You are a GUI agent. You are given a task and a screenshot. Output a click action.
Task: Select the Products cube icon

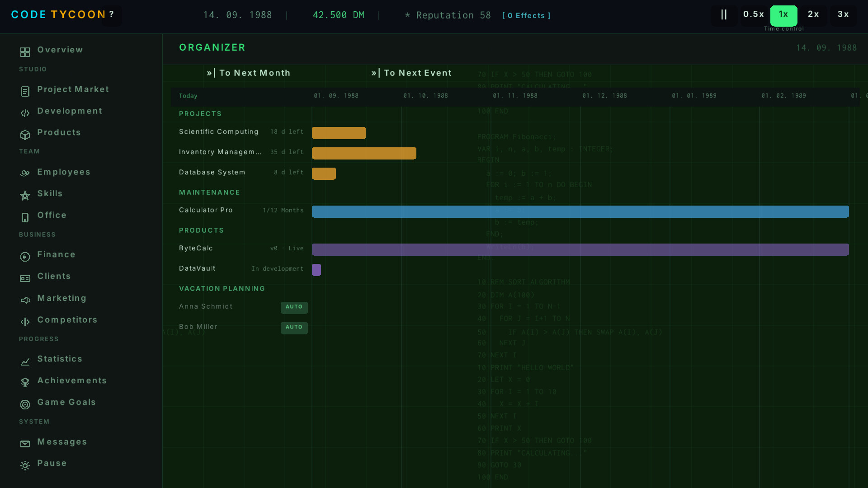pos(25,135)
